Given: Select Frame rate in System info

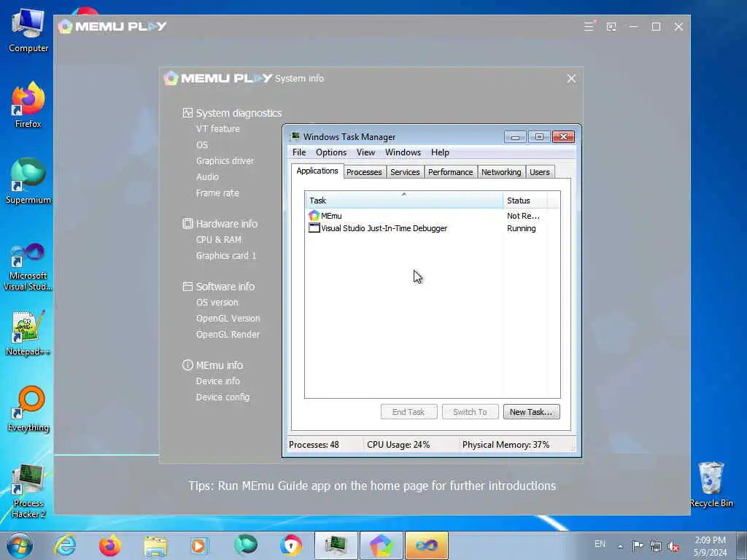Looking at the screenshot, I should [217, 192].
